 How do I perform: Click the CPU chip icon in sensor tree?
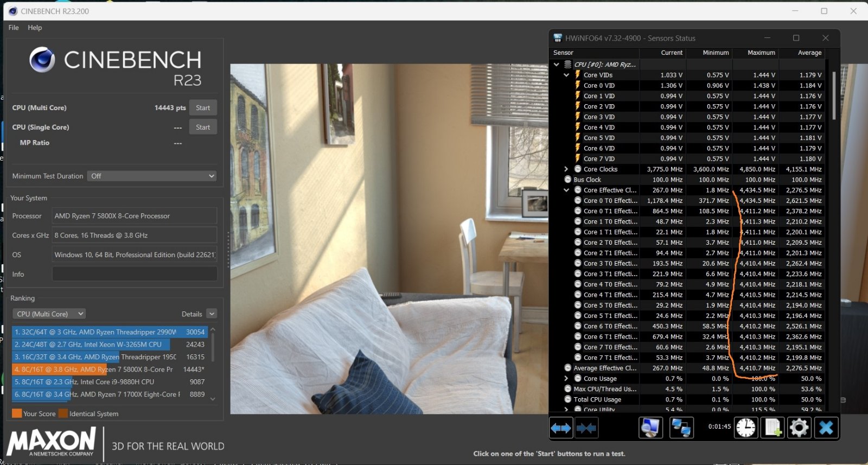click(x=568, y=64)
